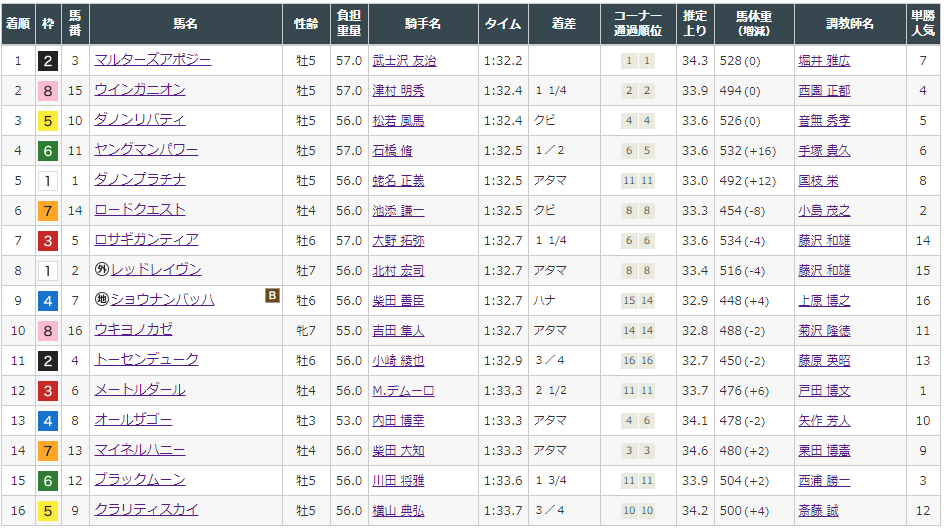Open jockey 大野 拓弥 page
944x529 pixels.
tap(399, 241)
